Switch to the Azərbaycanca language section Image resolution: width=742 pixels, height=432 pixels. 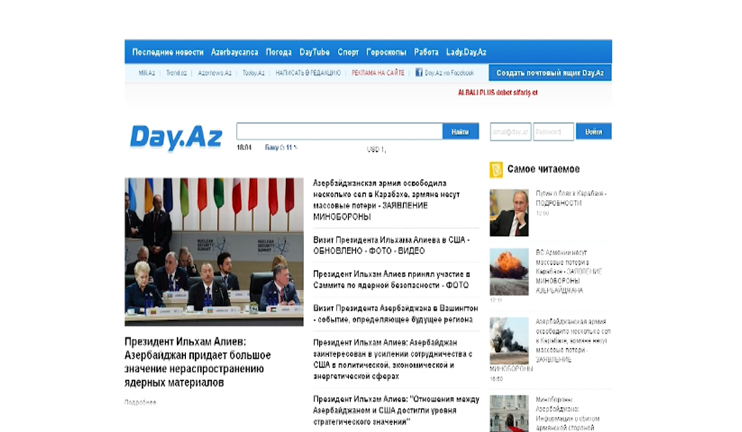234,52
